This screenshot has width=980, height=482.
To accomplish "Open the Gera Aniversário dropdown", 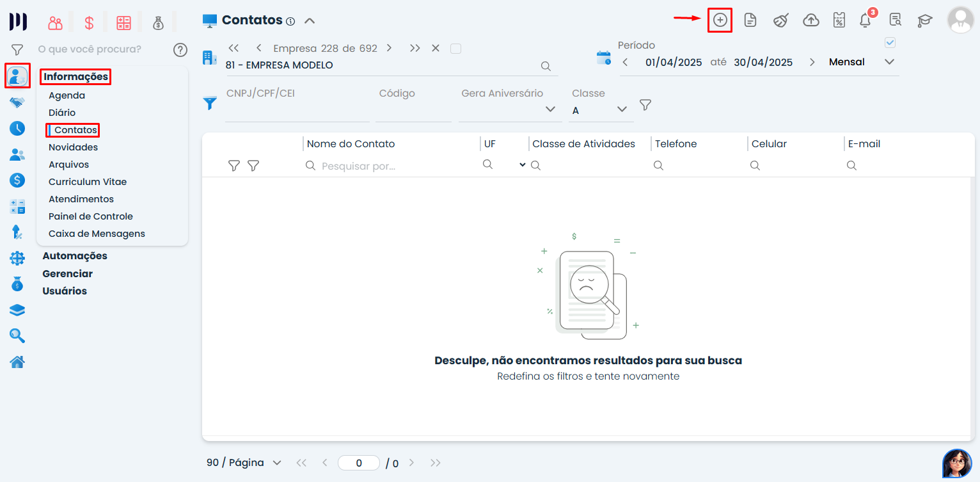I will 550,109.
